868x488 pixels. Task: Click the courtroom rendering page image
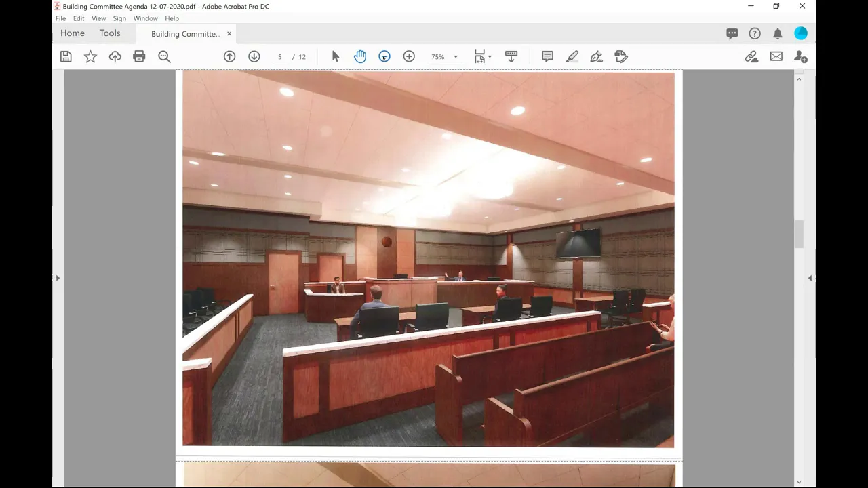429,259
